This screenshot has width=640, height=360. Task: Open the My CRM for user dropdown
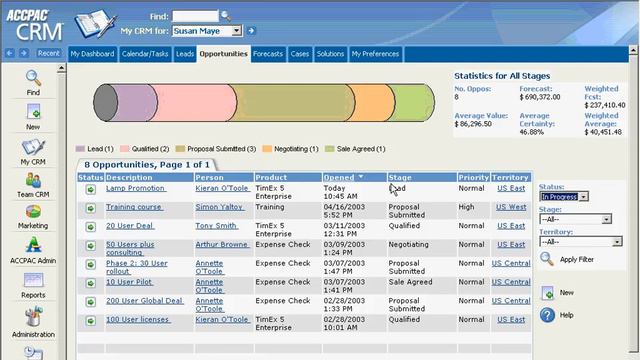pyautogui.click(x=236, y=31)
